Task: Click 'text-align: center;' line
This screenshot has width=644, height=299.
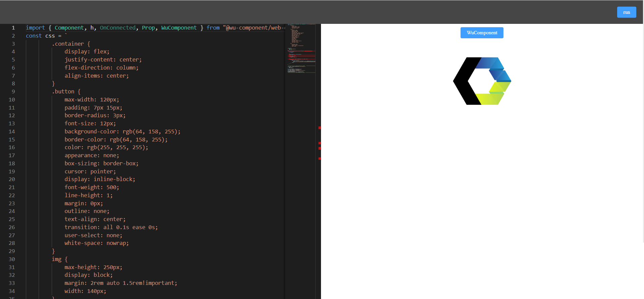Action: point(95,219)
